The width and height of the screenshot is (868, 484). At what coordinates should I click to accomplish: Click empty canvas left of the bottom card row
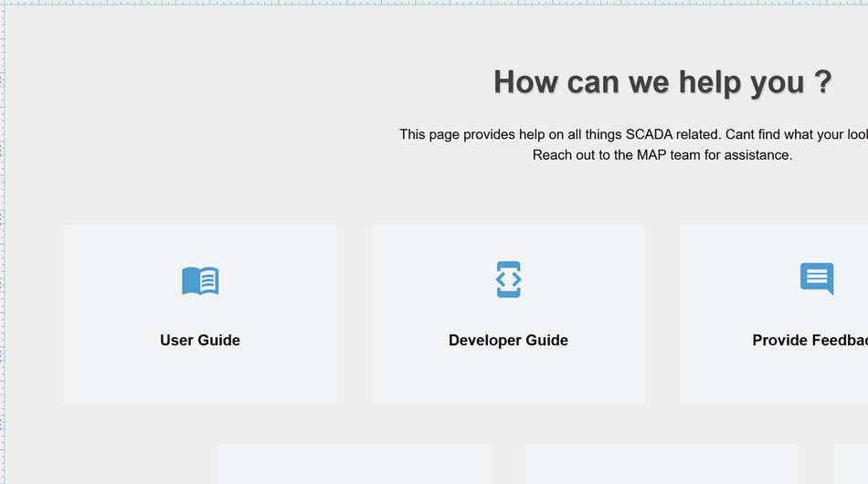pyautogui.click(x=110, y=457)
